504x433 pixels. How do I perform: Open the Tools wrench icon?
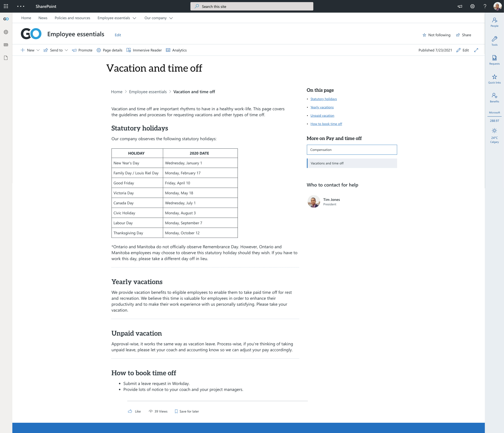click(494, 41)
